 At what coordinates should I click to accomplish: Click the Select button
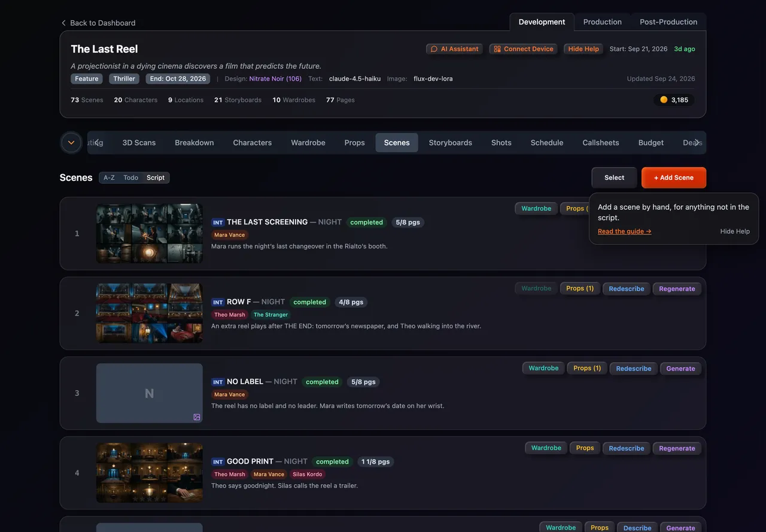pyautogui.click(x=614, y=178)
